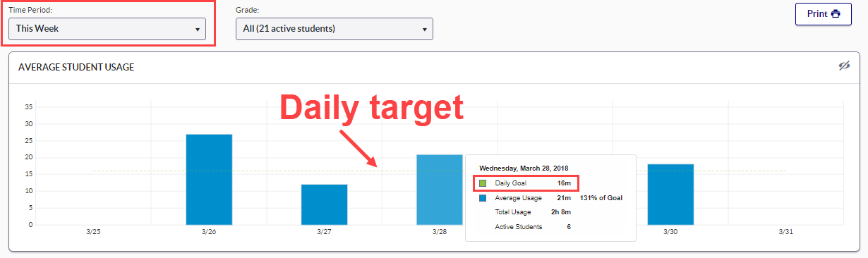Image resolution: width=868 pixels, height=258 pixels.
Task: Click the Daily Goal 16m value
Action: tap(564, 183)
